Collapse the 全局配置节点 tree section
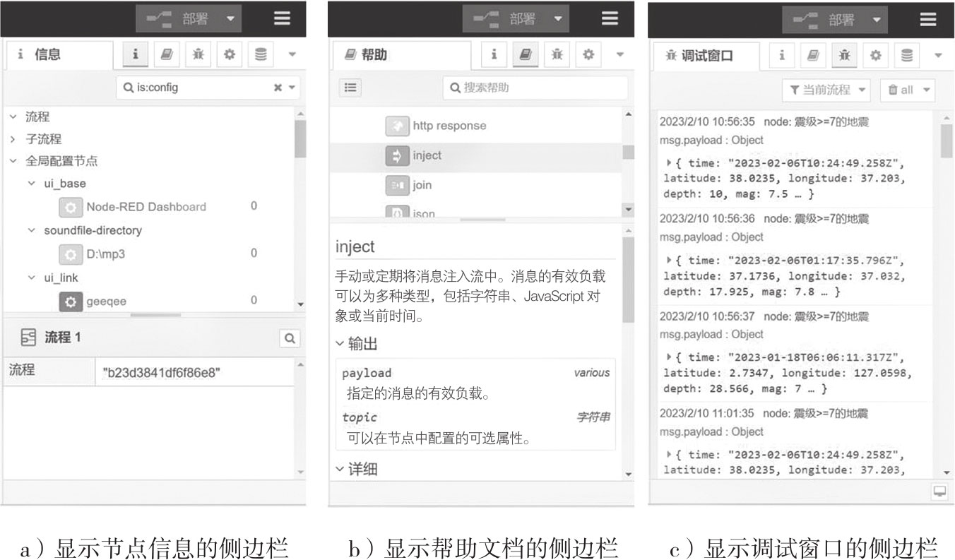The image size is (955, 560). pos(13,161)
